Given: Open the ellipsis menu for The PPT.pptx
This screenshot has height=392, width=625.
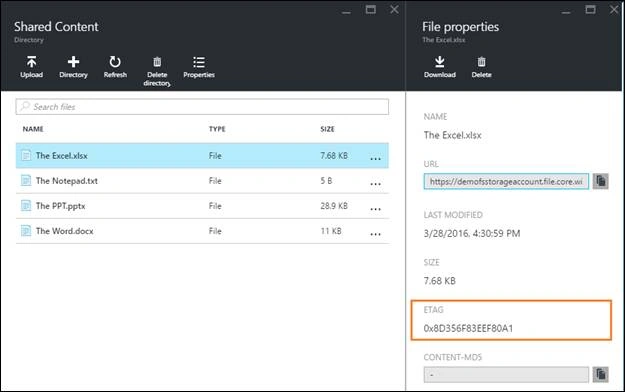Looking at the screenshot, I should [x=375, y=209].
